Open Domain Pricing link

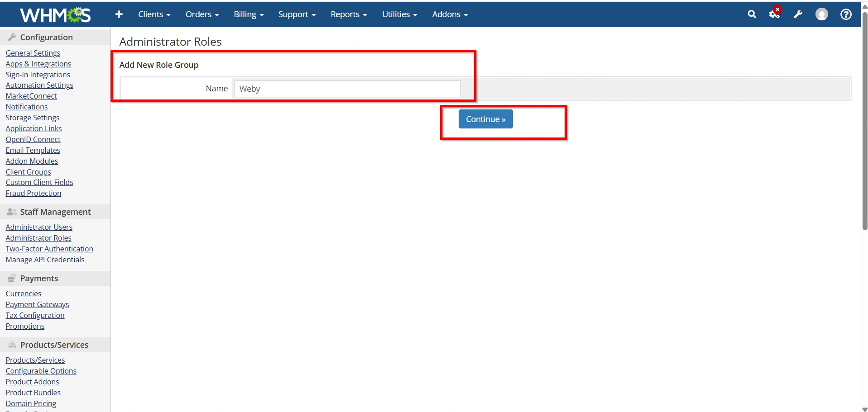[x=31, y=403]
